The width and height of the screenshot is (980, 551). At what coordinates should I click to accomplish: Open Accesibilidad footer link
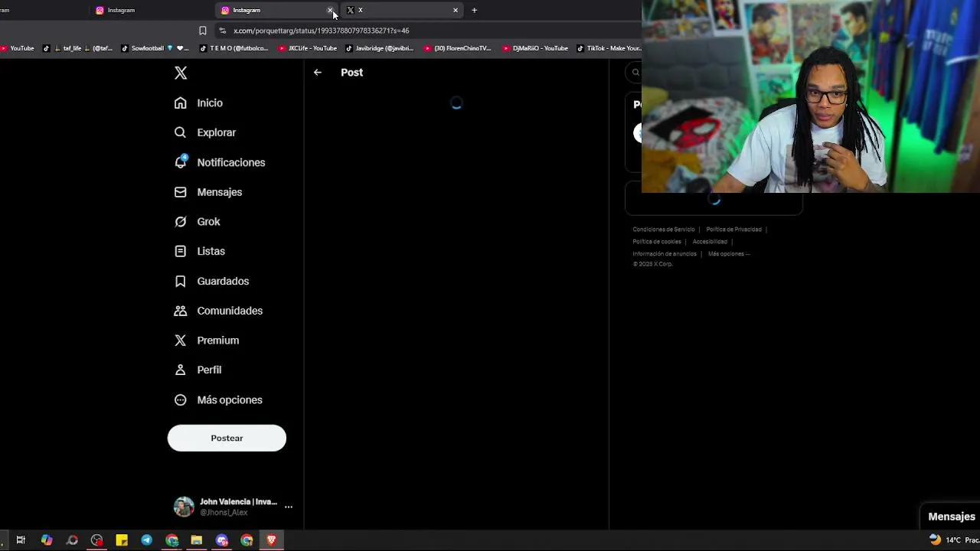(x=710, y=242)
